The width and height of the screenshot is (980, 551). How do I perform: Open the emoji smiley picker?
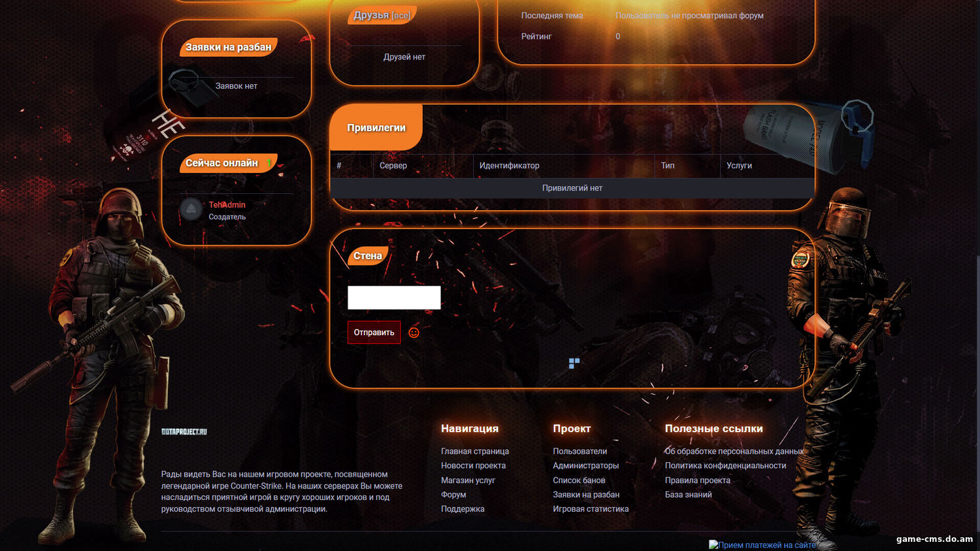414,332
